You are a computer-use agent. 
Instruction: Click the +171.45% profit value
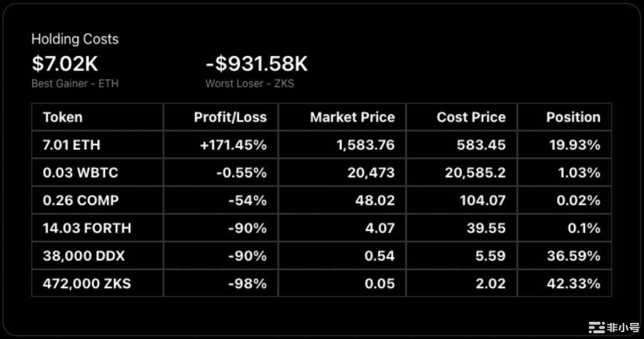(x=233, y=145)
